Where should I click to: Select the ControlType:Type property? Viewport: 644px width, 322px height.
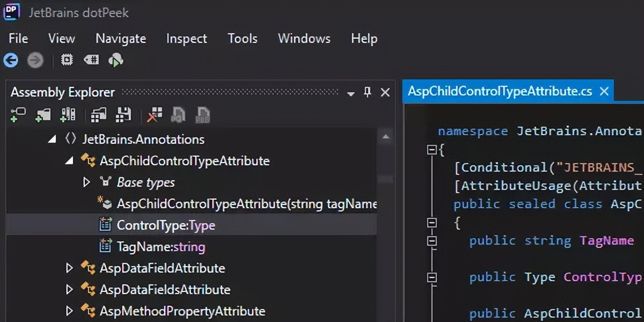point(165,225)
